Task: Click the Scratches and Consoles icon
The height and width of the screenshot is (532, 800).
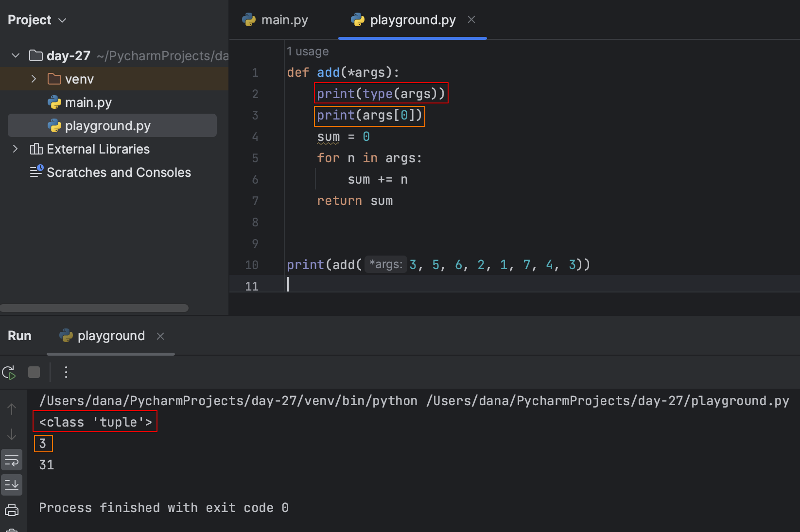Action: pos(36,172)
